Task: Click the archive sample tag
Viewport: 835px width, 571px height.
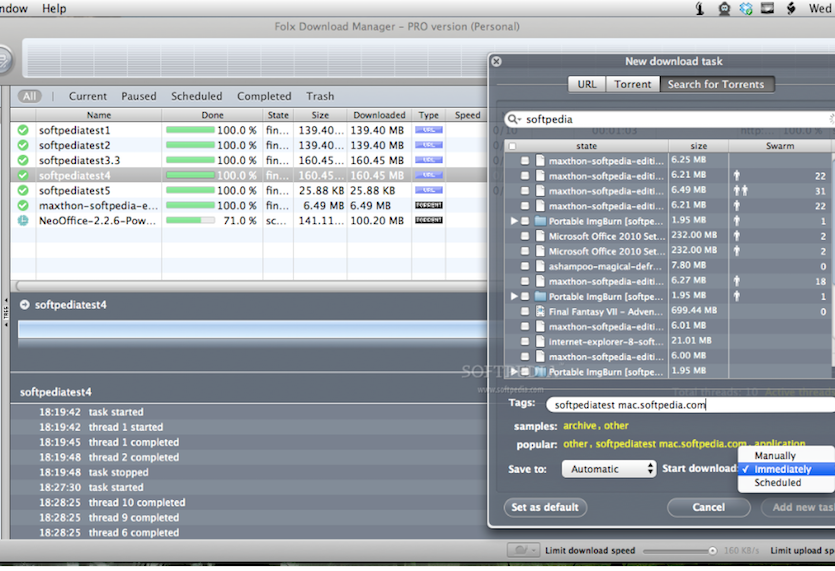Action: [x=579, y=426]
